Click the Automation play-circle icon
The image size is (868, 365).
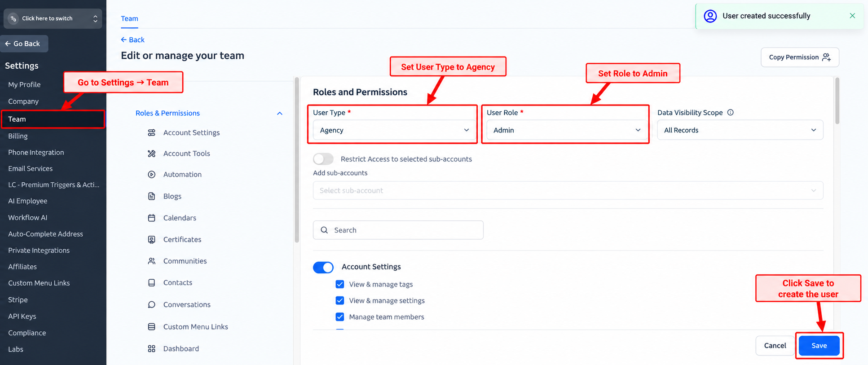coord(151,174)
